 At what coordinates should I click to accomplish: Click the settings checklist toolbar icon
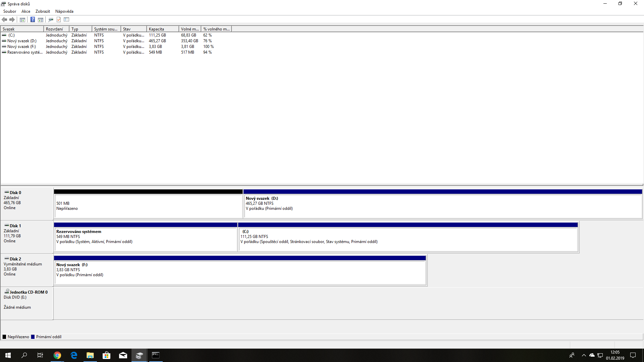(66, 19)
